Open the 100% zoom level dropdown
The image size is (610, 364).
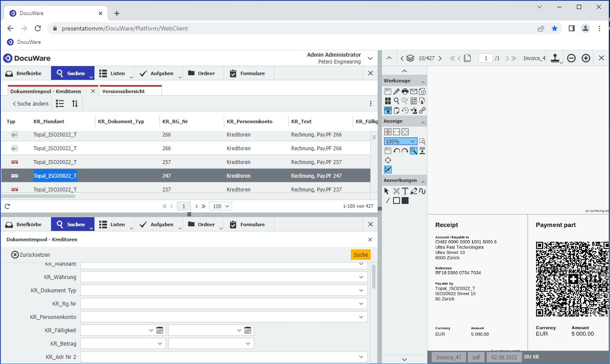pos(400,141)
